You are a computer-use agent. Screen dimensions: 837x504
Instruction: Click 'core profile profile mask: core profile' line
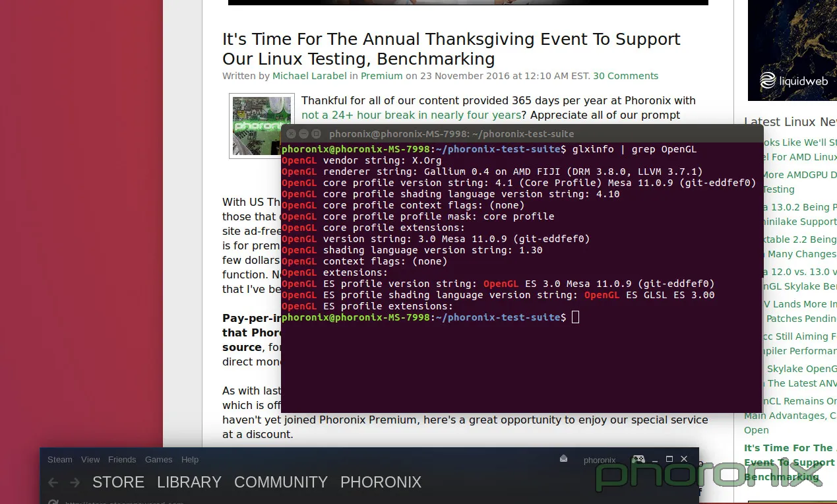point(418,216)
